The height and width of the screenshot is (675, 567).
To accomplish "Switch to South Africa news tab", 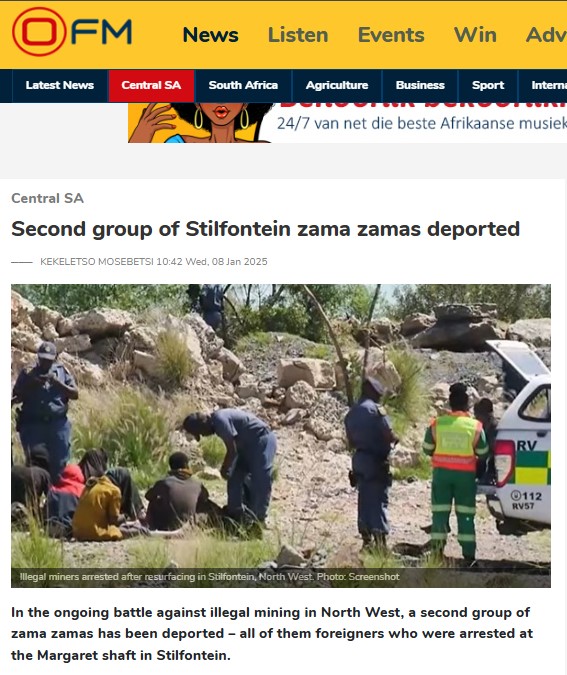I will pos(243,85).
